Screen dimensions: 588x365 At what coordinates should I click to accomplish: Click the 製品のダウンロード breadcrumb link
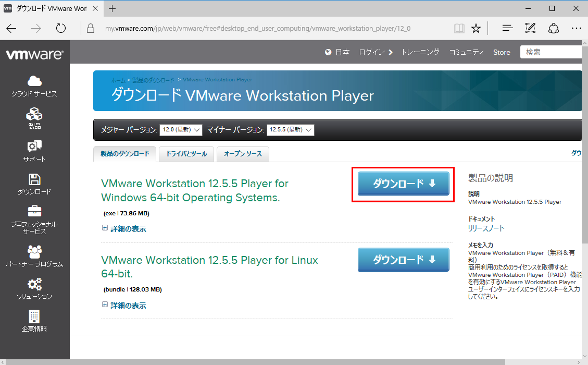153,80
